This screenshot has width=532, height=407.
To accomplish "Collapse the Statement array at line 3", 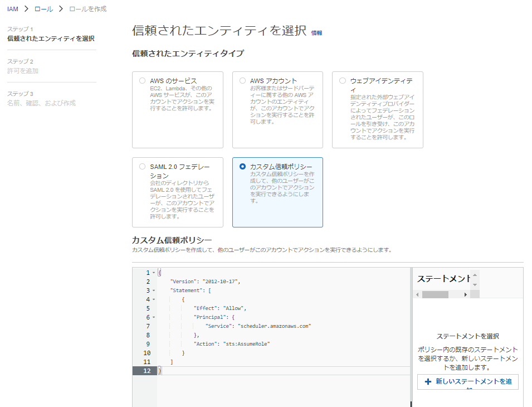I will coord(153,290).
